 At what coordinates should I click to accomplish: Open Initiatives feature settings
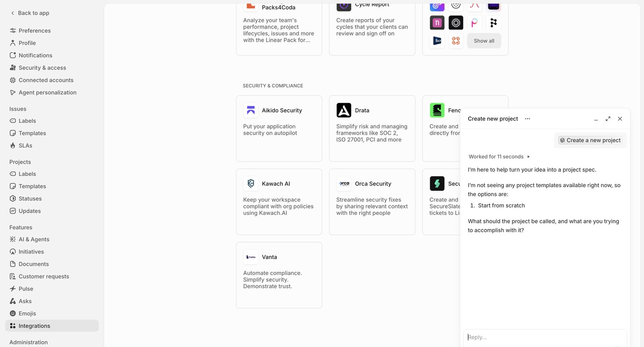(52, 252)
